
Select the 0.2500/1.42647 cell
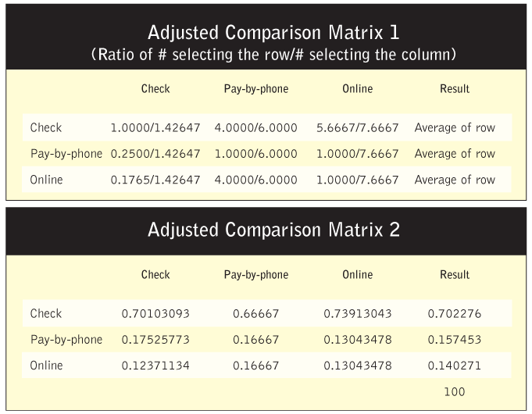point(155,154)
